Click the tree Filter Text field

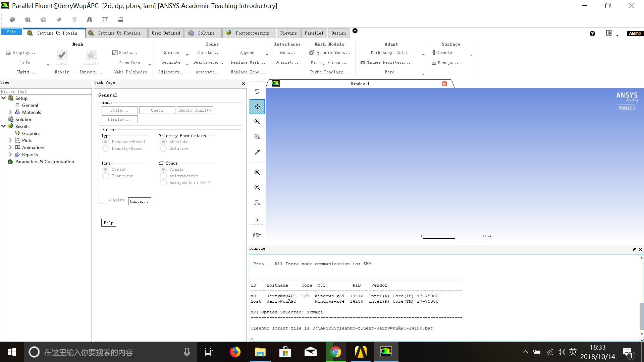(x=46, y=91)
